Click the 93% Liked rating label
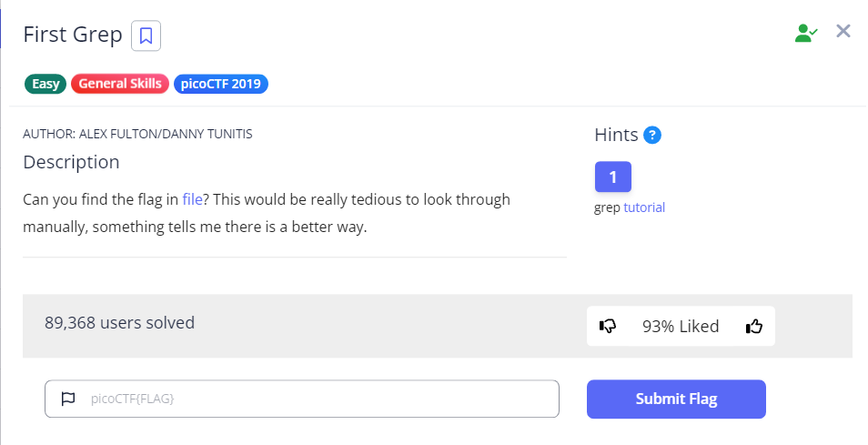This screenshot has width=868, height=445. point(680,326)
